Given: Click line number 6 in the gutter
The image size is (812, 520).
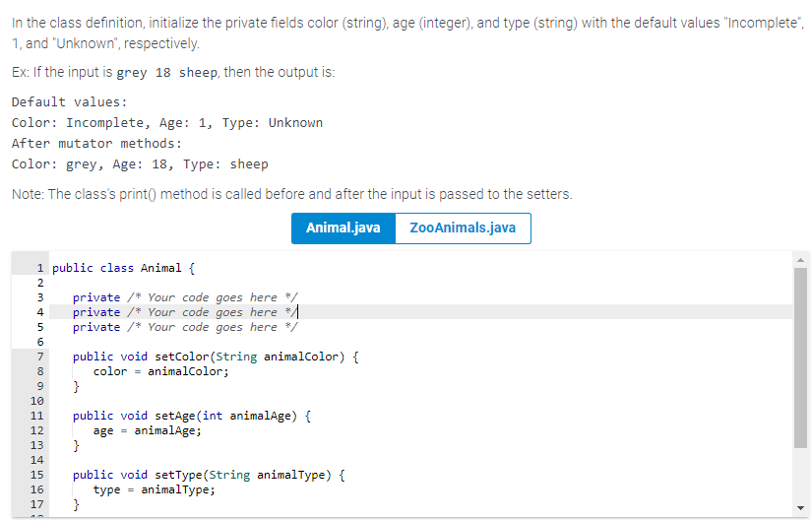Looking at the screenshot, I should tap(40, 342).
